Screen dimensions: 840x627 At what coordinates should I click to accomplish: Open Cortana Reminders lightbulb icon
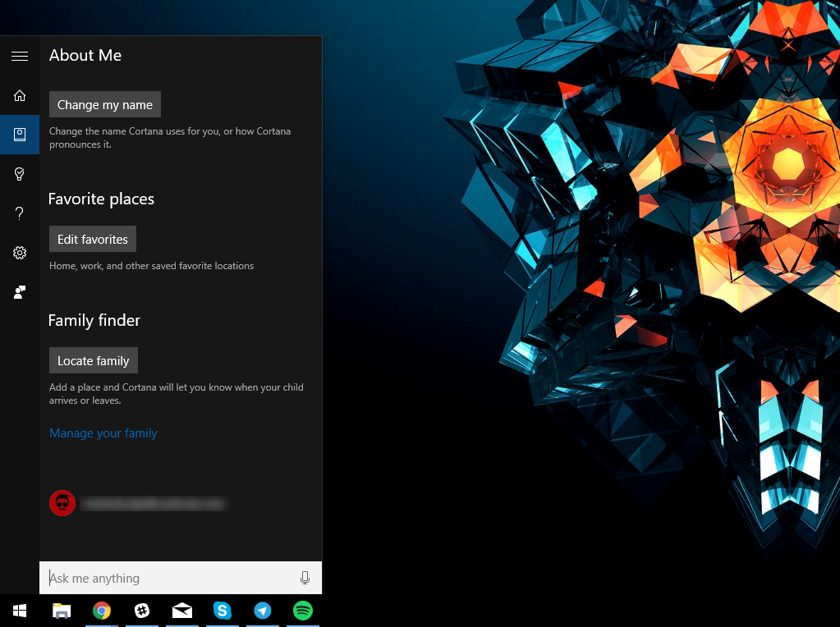coord(20,174)
